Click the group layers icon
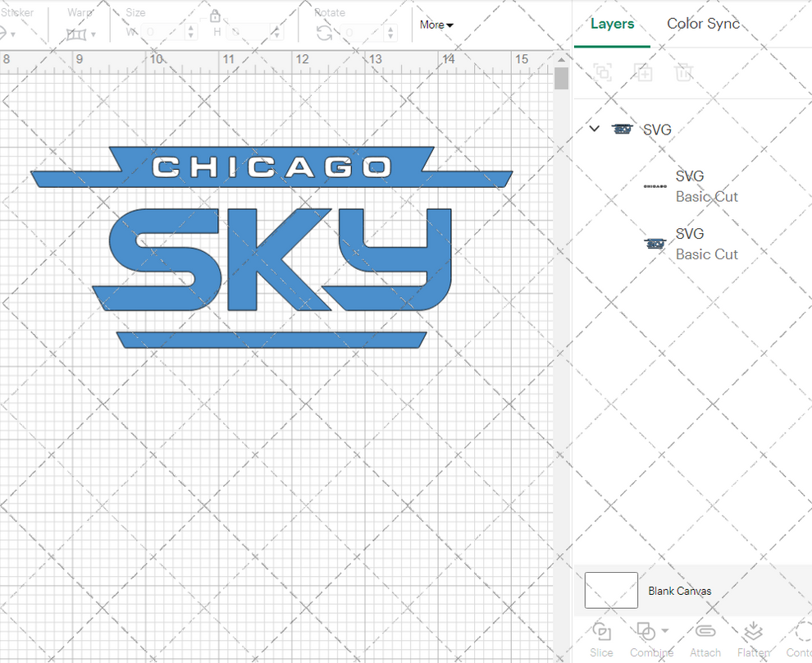The width and height of the screenshot is (812, 663). point(603,72)
